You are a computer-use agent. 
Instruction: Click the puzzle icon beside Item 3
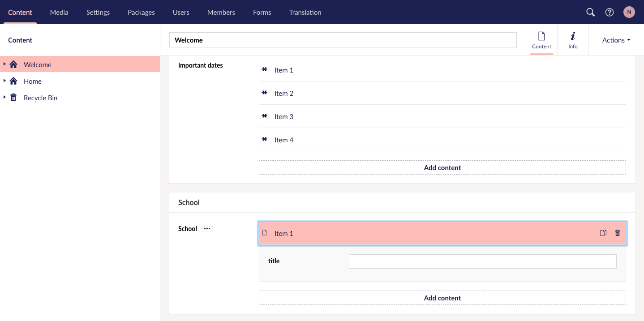tap(264, 116)
